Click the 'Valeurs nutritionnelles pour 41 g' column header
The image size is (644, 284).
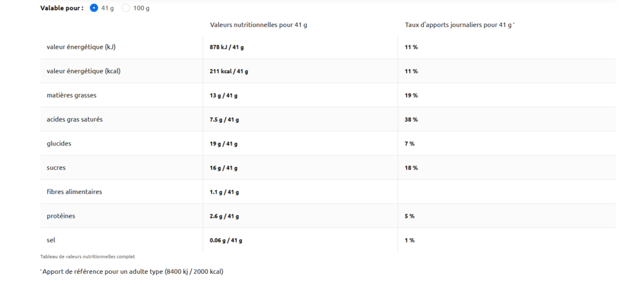pos(258,25)
